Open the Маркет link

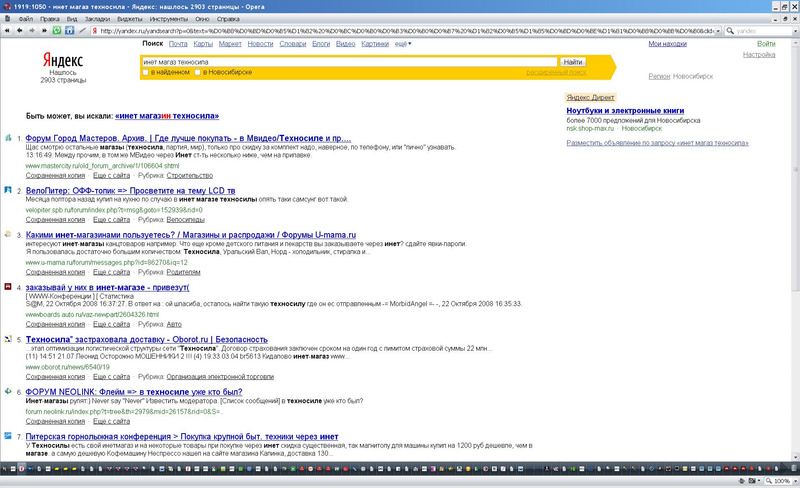pos(230,44)
